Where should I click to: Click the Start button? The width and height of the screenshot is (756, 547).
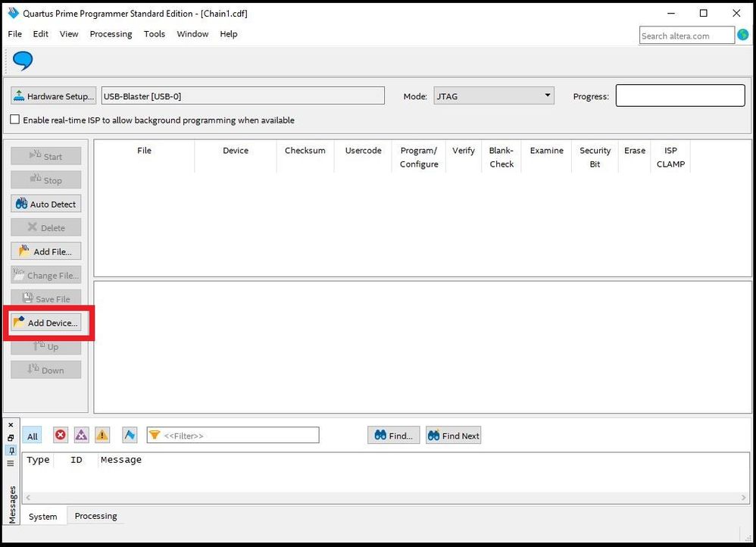(45, 156)
